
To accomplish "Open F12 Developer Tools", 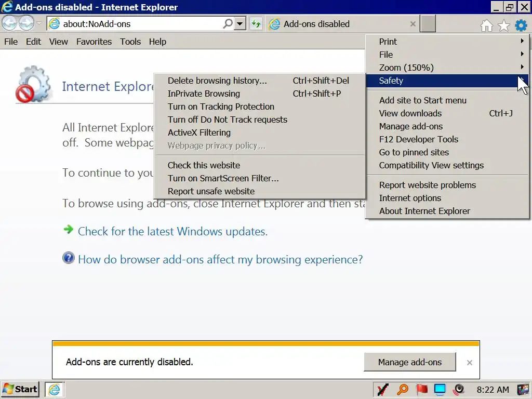I will tap(447, 139).
